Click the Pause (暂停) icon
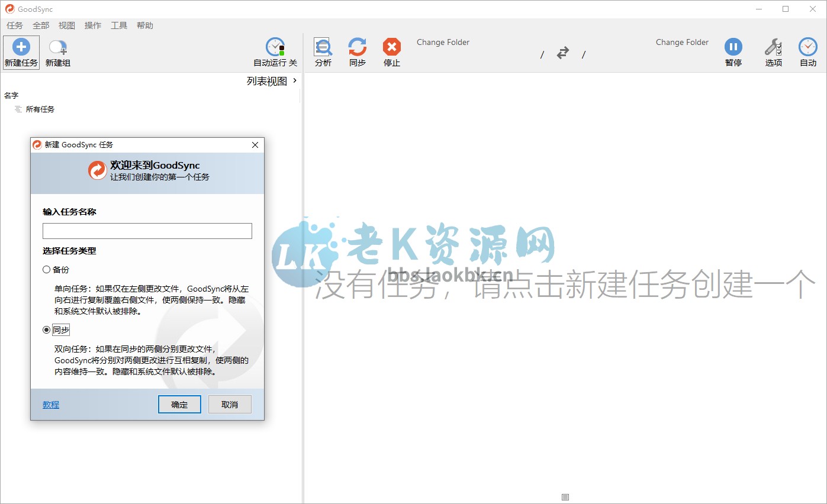 (733, 47)
